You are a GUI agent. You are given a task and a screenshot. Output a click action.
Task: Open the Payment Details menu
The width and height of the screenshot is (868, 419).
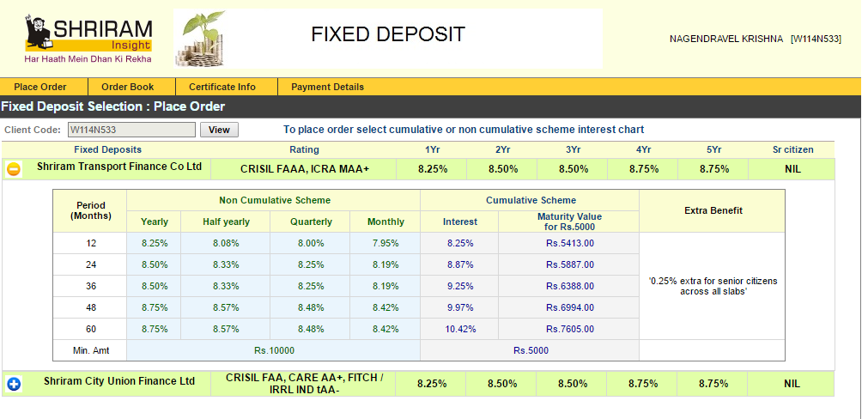pos(327,87)
